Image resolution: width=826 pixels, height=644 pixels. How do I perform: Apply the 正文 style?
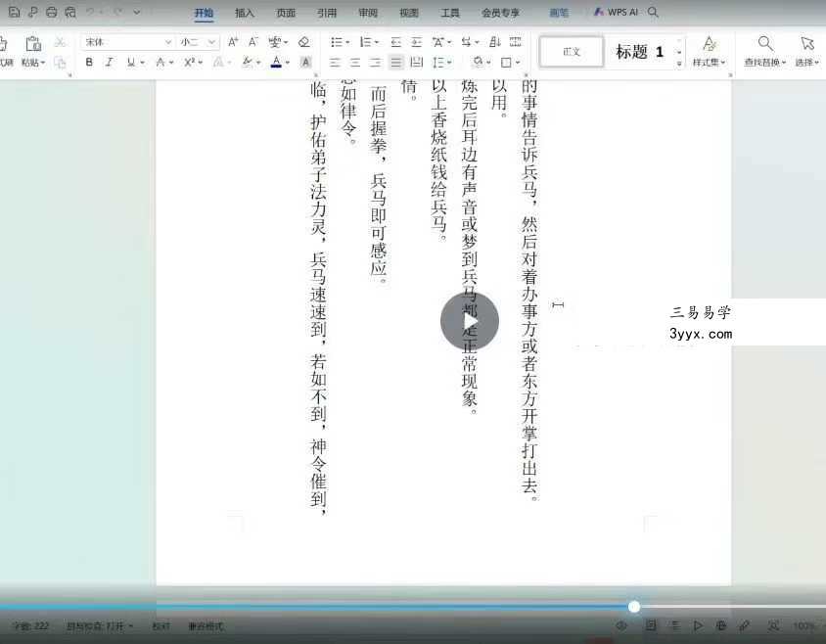(x=572, y=52)
